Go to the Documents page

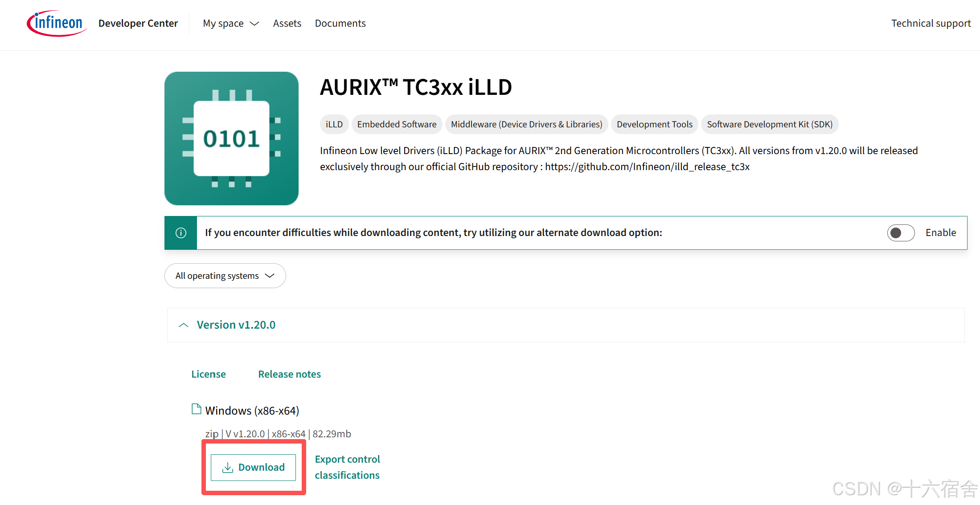coord(340,23)
